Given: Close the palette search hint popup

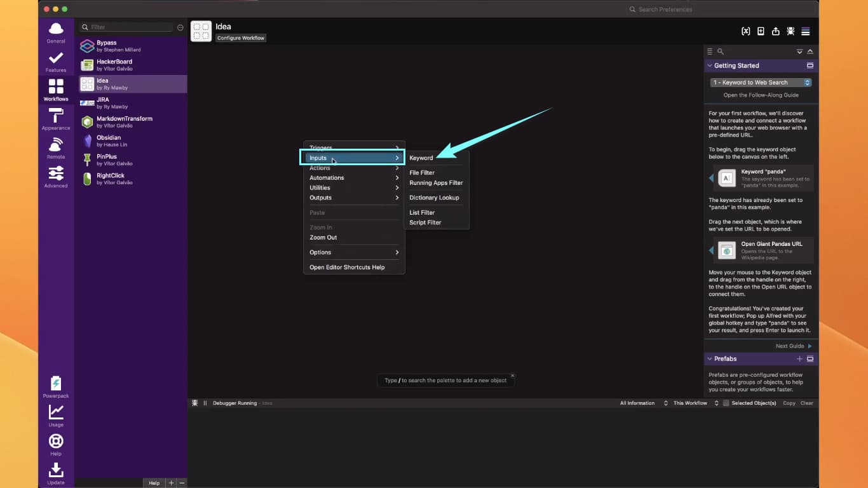Looking at the screenshot, I should tap(513, 376).
